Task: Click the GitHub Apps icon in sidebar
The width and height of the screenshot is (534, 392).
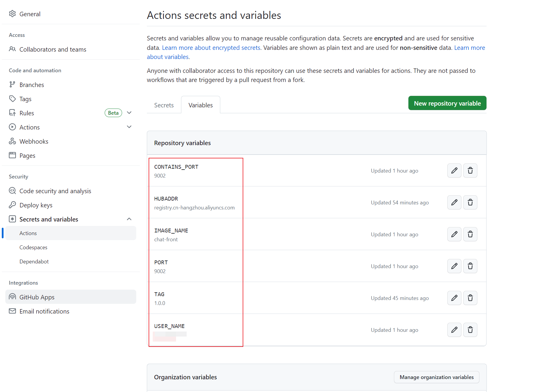Action: coord(12,297)
